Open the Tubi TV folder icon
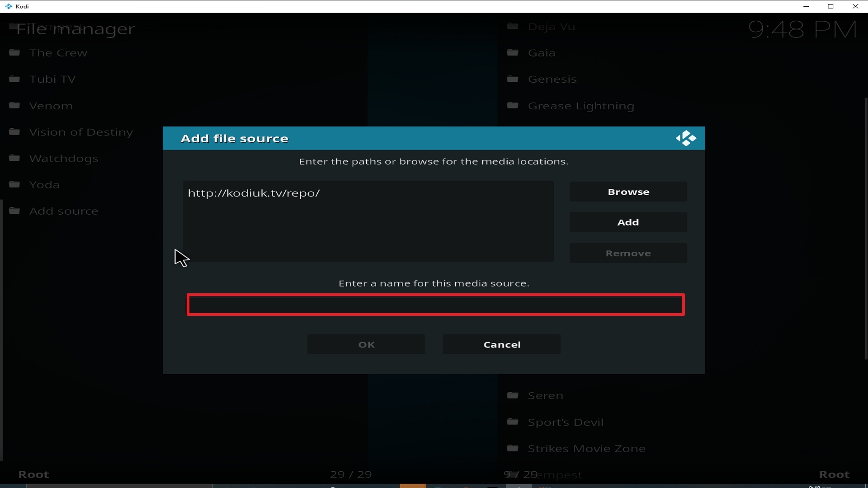868x488 pixels. pyautogui.click(x=14, y=79)
